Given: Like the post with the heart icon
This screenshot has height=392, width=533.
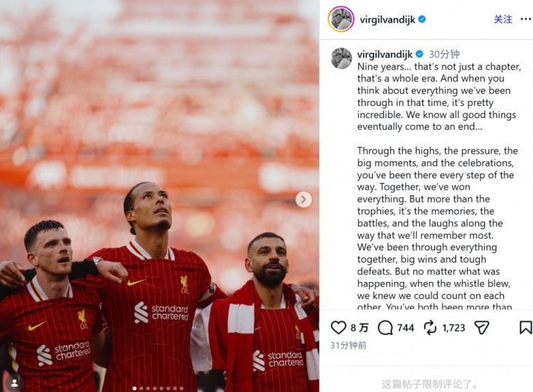Looking at the screenshot, I should (338, 327).
